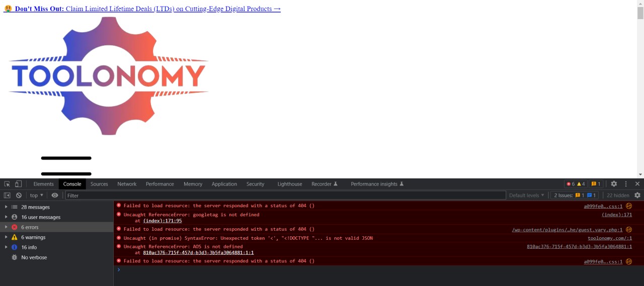
Task: Open the Performance insights tab
Action: [x=377, y=184]
